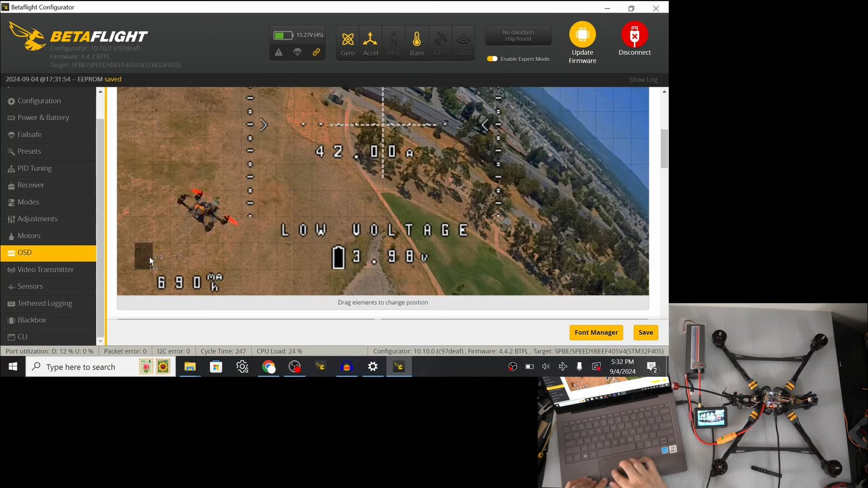The height and width of the screenshot is (488, 868).
Task: Open the Windows Start menu
Action: 13,367
